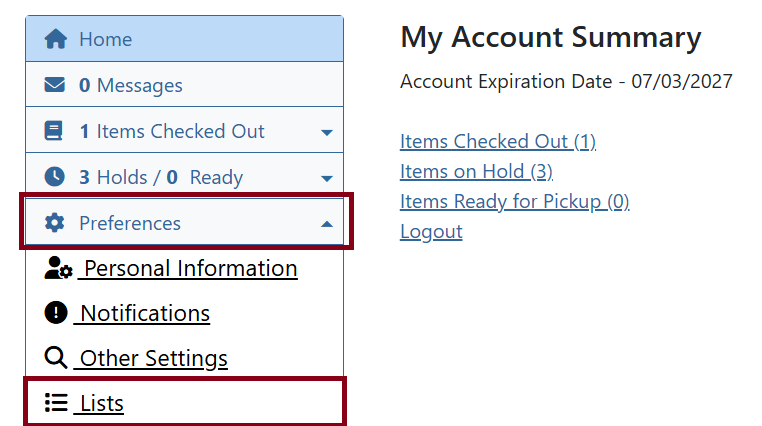
Task: Follow the Items on Hold (3) link
Action: click(x=476, y=171)
